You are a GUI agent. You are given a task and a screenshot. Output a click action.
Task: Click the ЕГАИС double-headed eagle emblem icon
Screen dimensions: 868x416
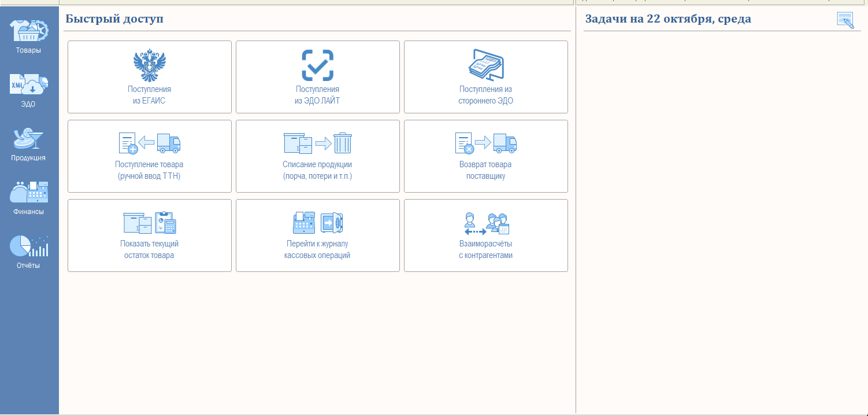(149, 65)
